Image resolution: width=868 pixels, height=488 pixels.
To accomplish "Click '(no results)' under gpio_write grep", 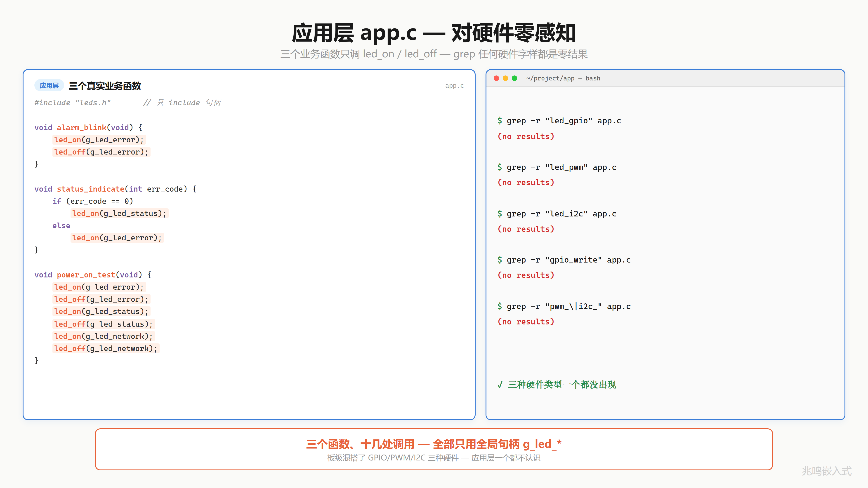I will click(x=526, y=275).
